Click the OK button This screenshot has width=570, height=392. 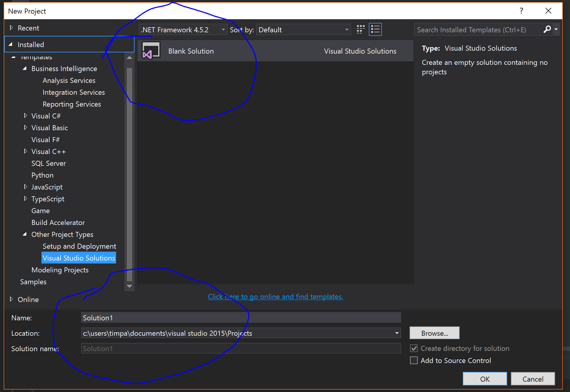pyautogui.click(x=485, y=379)
